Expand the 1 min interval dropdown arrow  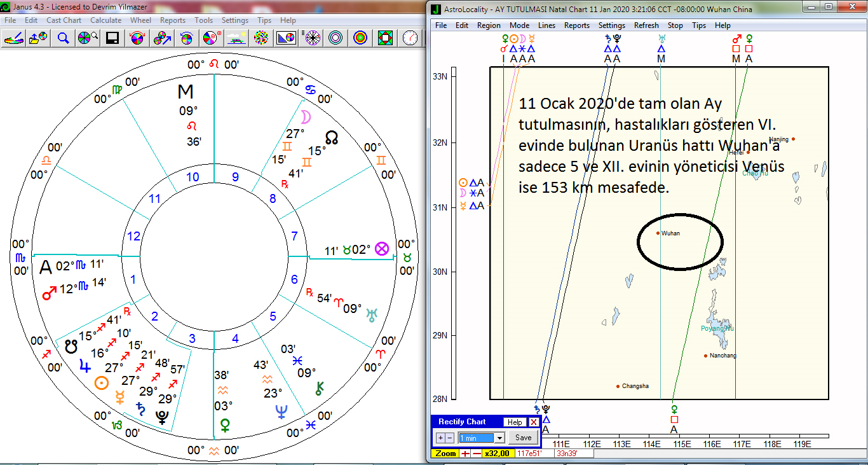pos(499,438)
